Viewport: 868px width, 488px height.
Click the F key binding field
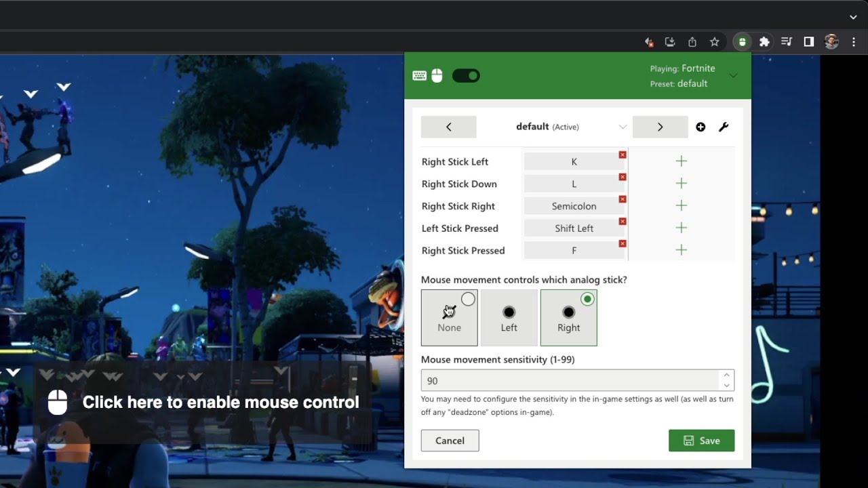coord(574,251)
